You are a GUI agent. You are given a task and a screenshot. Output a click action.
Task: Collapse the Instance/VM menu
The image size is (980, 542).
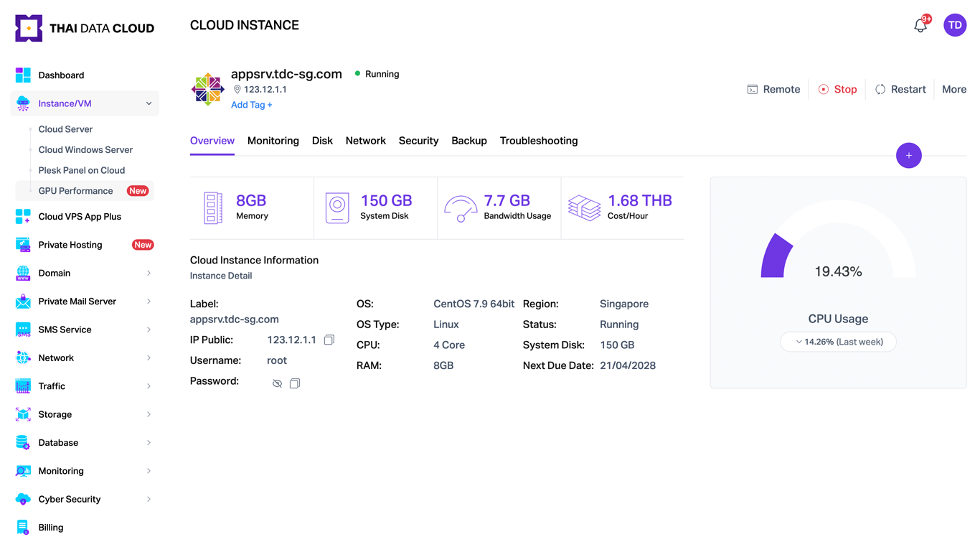[149, 103]
